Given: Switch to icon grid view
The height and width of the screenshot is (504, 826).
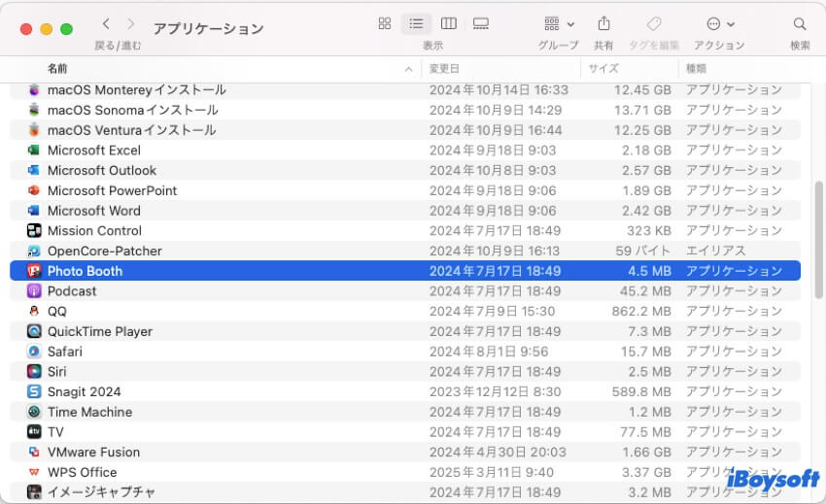Looking at the screenshot, I should tap(385, 23).
